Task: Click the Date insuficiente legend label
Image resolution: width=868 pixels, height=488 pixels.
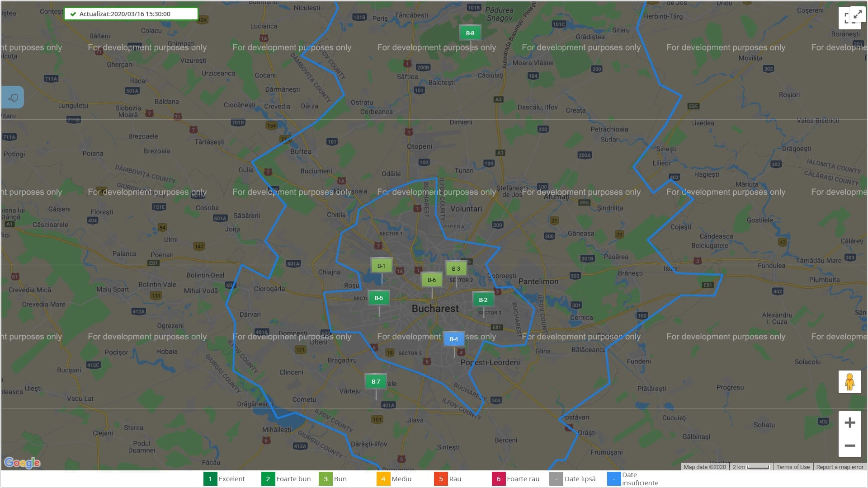Action: pos(640,479)
